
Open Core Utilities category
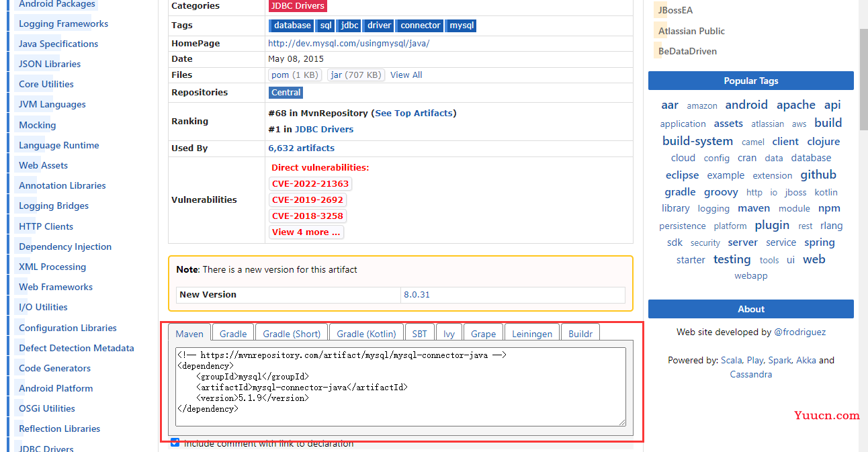click(46, 84)
